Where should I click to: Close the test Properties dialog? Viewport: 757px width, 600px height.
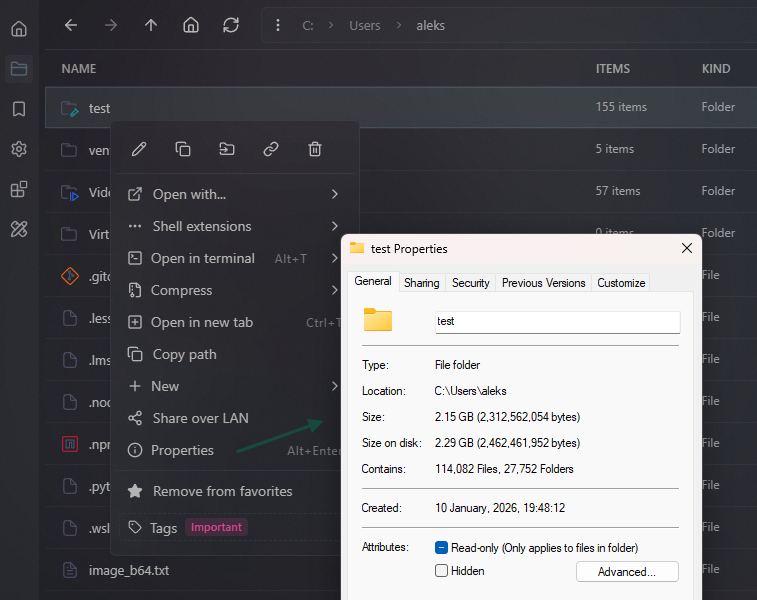click(687, 248)
